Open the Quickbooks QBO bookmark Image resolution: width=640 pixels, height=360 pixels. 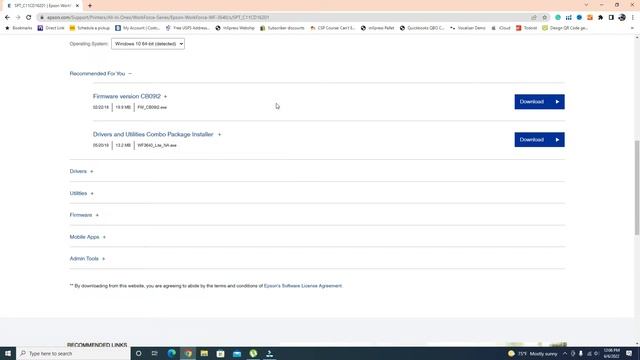422,28
